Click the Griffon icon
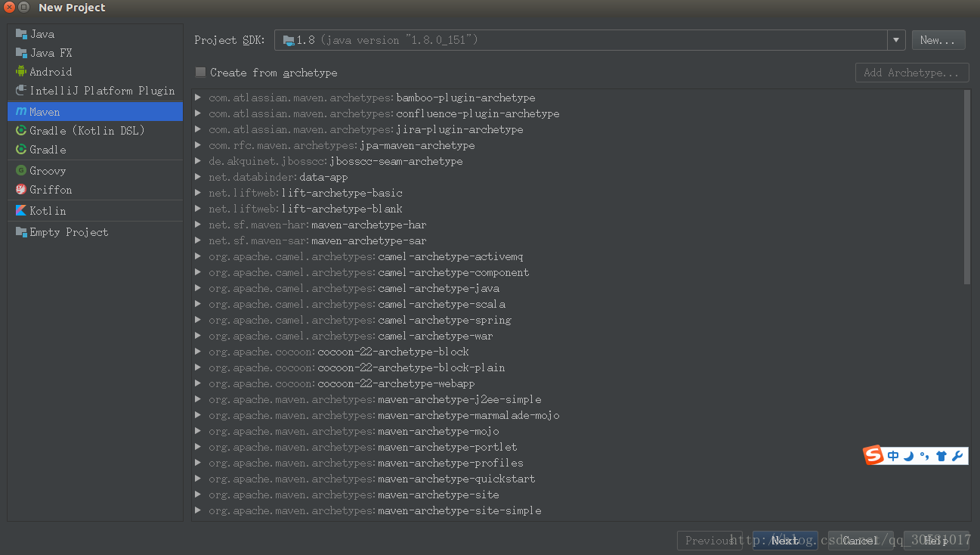The height and width of the screenshot is (555, 980). coord(21,190)
